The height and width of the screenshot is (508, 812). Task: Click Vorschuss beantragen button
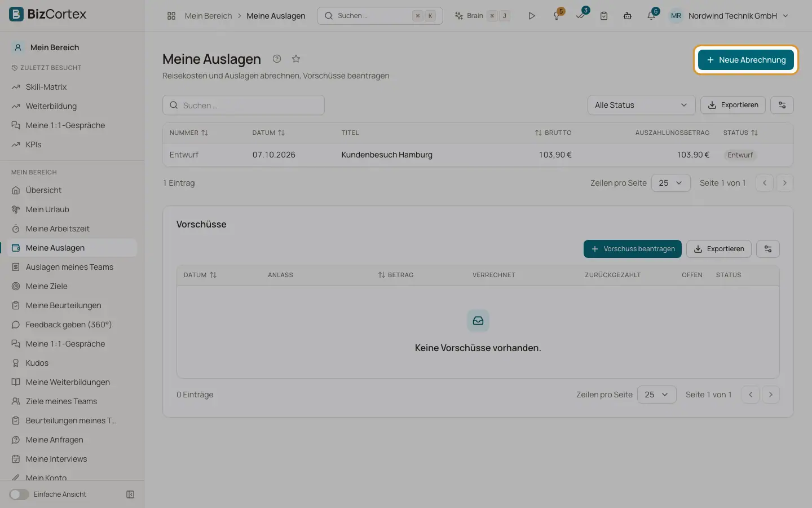coord(633,249)
